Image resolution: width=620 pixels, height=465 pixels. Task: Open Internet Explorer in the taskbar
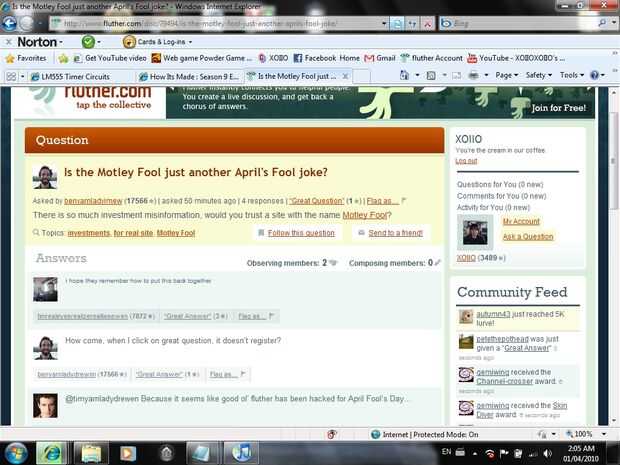click(52, 453)
